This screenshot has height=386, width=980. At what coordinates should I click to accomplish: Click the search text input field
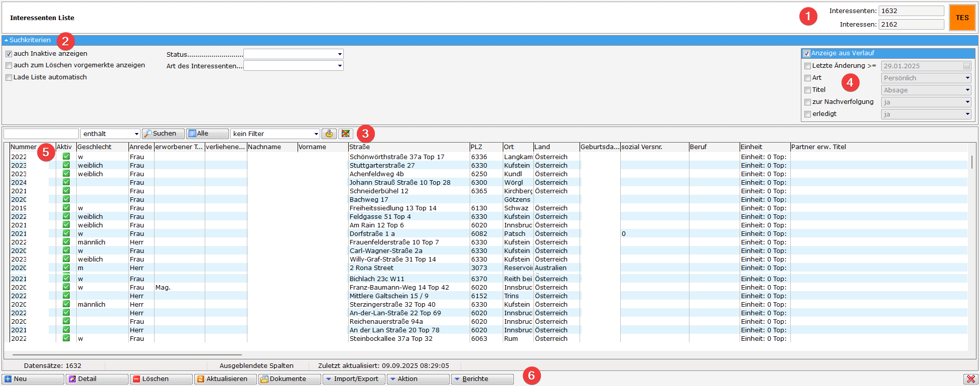41,134
